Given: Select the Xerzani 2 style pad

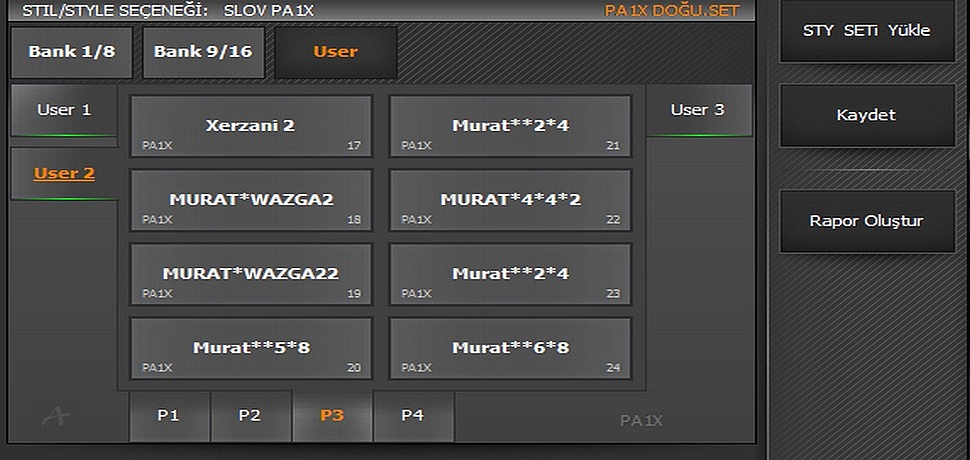Looking at the screenshot, I should [x=251, y=126].
